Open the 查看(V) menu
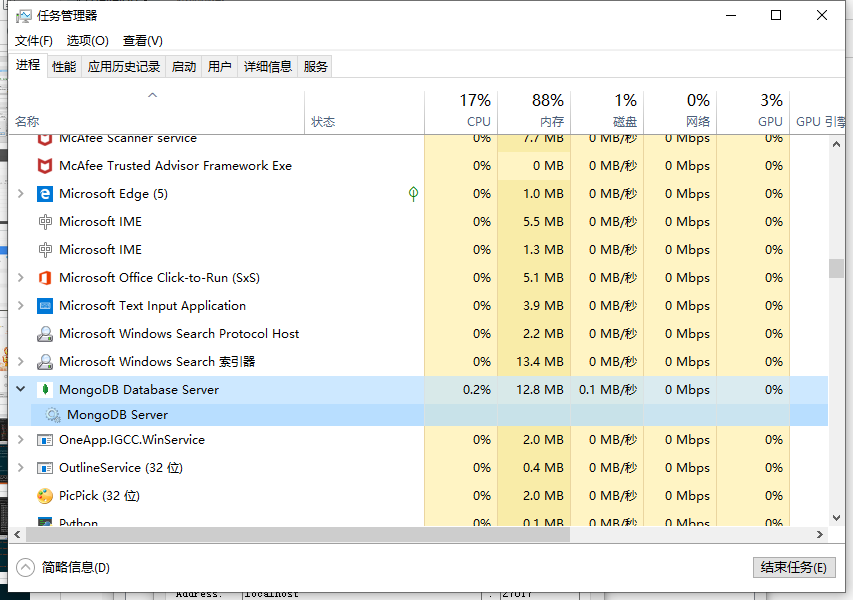The height and width of the screenshot is (600, 853). pos(143,41)
